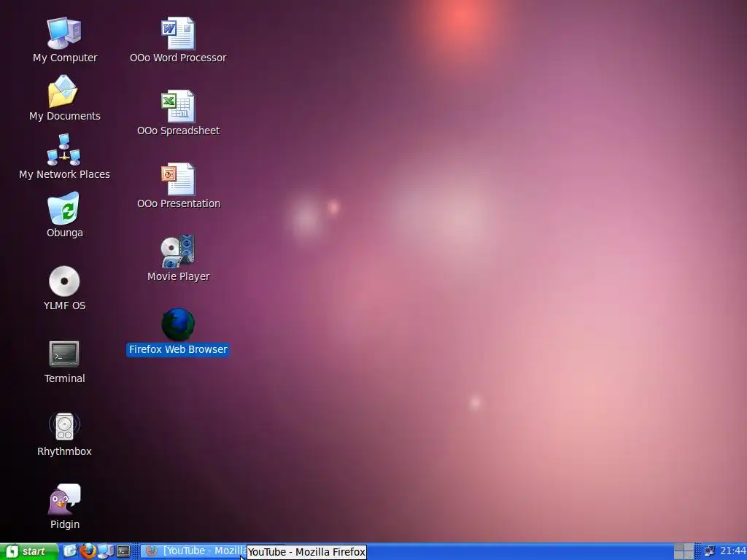Open the computer icon in quick-launch bar
The height and width of the screenshot is (560, 747).
[x=106, y=551]
